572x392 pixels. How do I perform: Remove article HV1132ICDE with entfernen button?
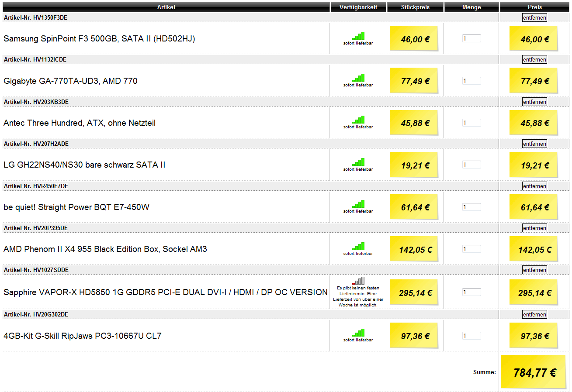pyautogui.click(x=534, y=59)
